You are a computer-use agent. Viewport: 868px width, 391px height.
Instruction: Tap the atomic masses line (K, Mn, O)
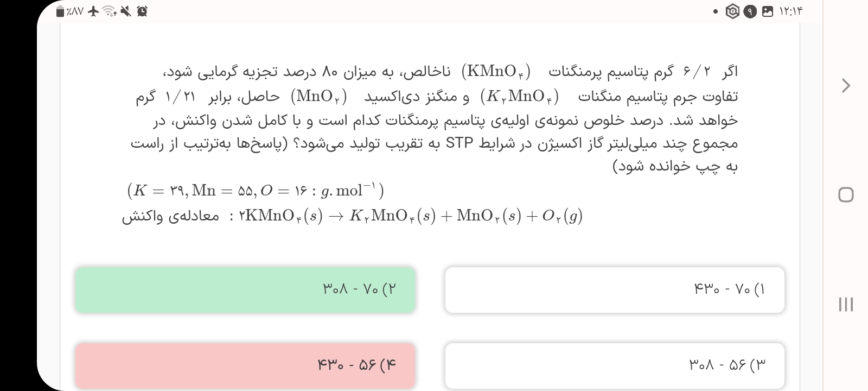tap(256, 191)
